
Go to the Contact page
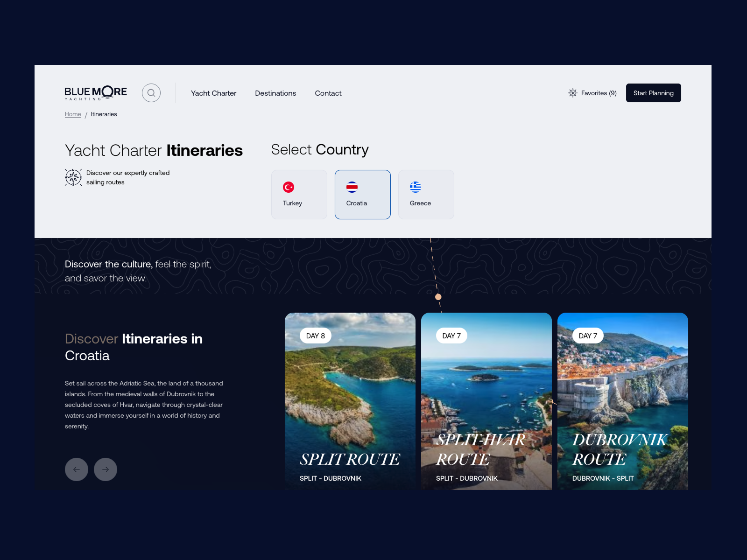click(x=328, y=93)
